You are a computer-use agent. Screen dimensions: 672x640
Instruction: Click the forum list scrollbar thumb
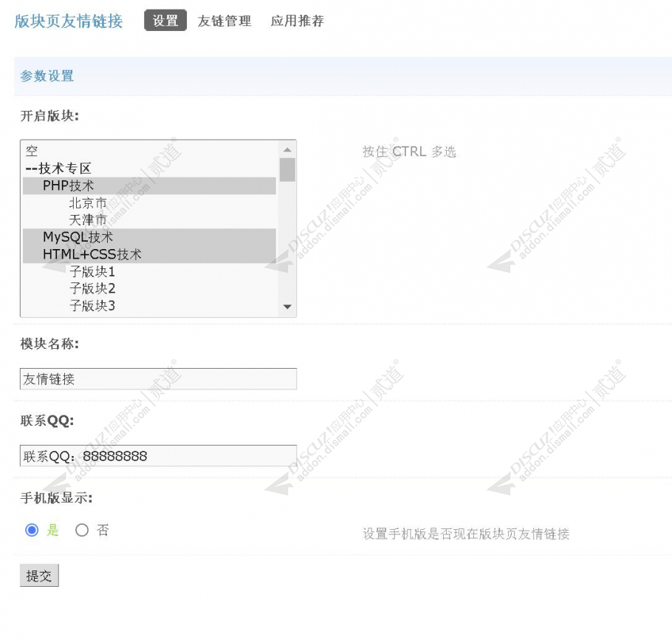click(x=287, y=170)
